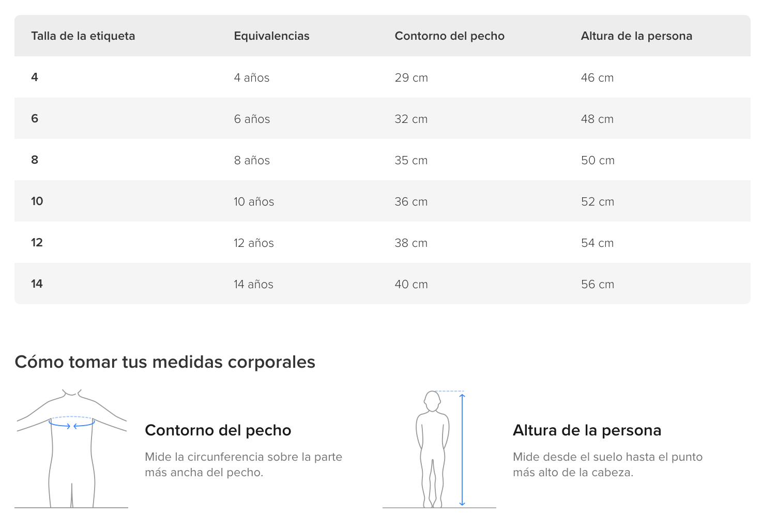The height and width of the screenshot is (532, 762).
Task: Select size 8 row label
Action: click(x=35, y=160)
